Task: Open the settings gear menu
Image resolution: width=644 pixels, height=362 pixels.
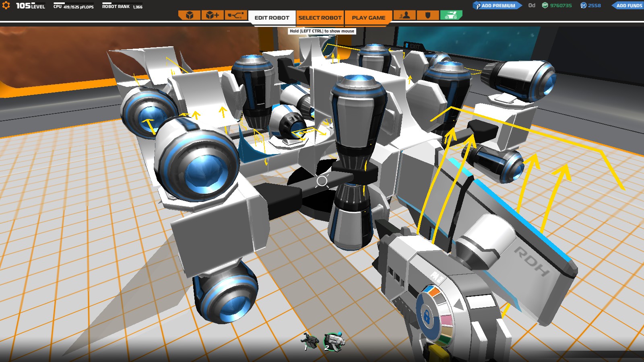Action: pos(6,6)
